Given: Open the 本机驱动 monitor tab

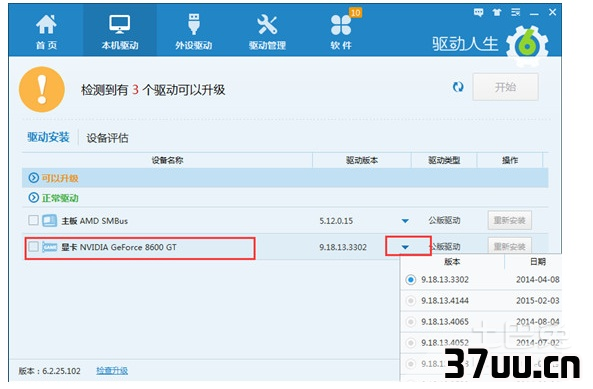Looking at the screenshot, I should (120, 31).
